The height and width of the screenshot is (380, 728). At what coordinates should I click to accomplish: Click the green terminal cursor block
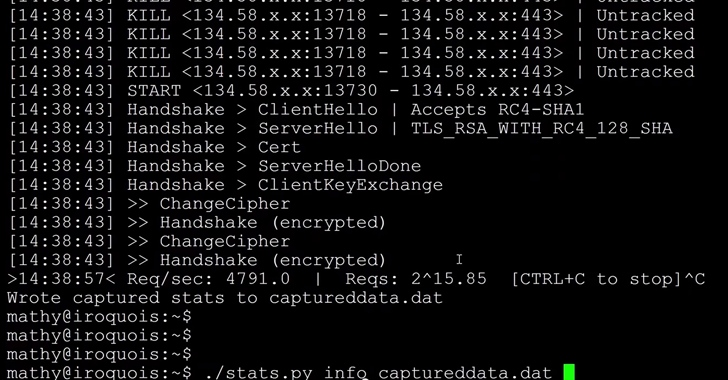tap(569, 372)
